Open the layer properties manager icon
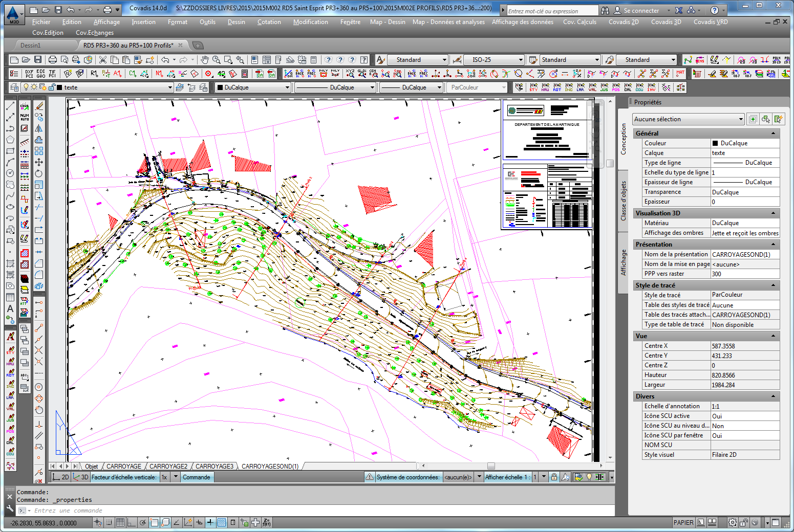 14,87
